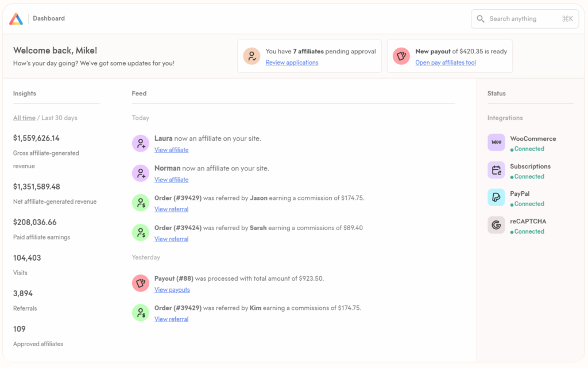Open the pay affiliates tool link

click(446, 63)
